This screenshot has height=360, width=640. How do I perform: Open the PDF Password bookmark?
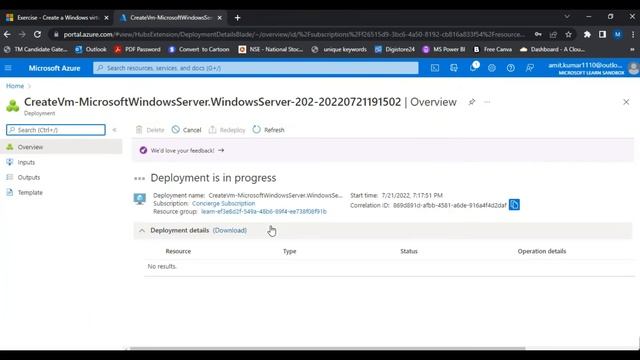[x=137, y=49]
